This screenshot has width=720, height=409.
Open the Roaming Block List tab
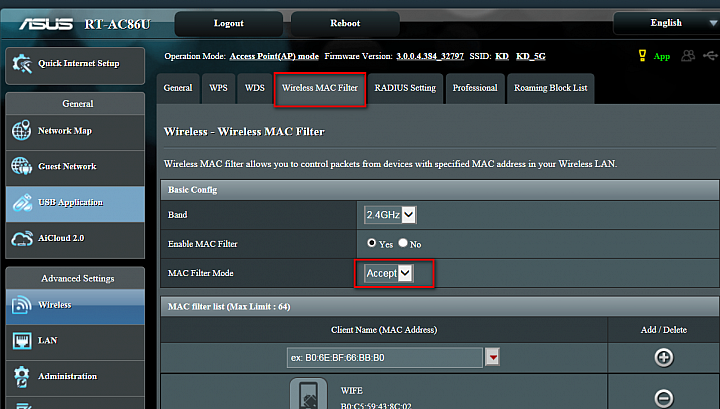pos(551,88)
